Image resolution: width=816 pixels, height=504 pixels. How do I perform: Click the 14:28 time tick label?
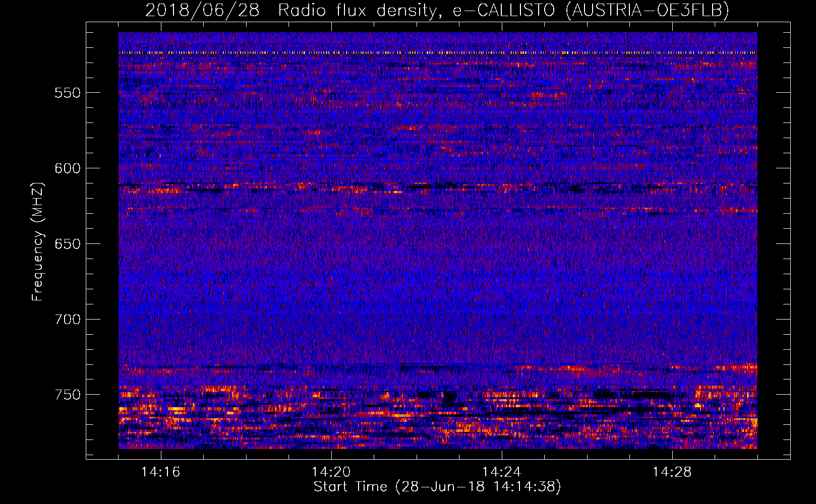672,472
